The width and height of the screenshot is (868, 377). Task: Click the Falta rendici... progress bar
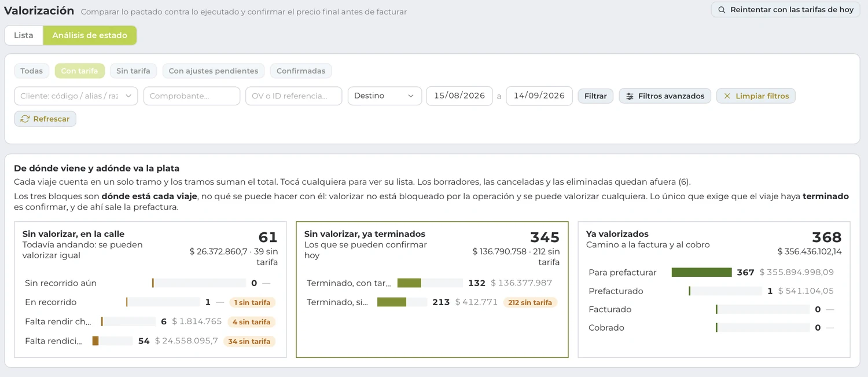click(112, 341)
